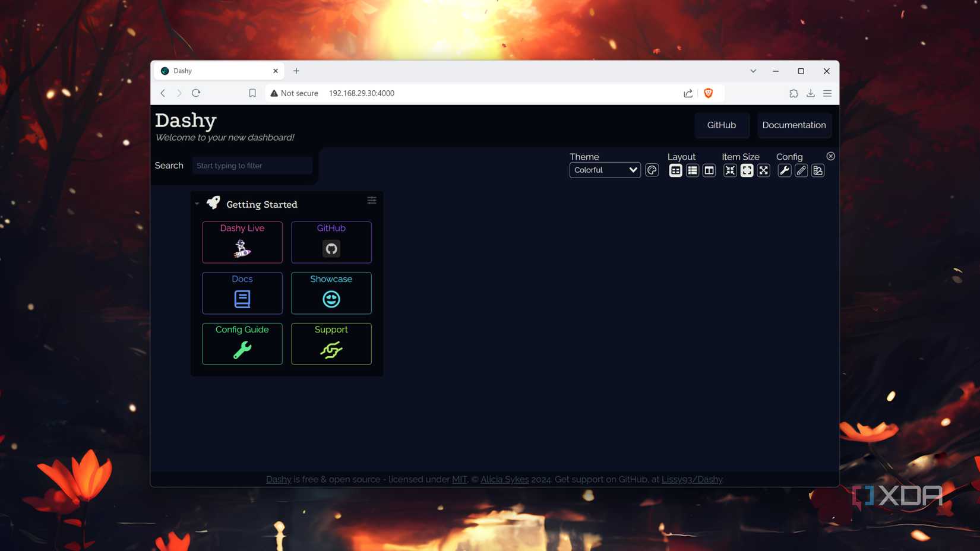Open browser downloads icon
Screen dimensions: 980x551
810,93
